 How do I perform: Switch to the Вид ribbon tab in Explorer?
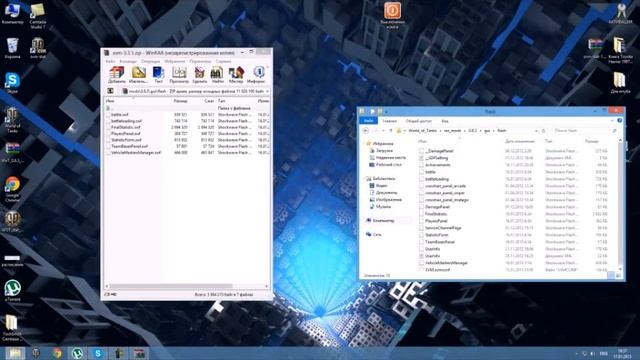[445, 121]
